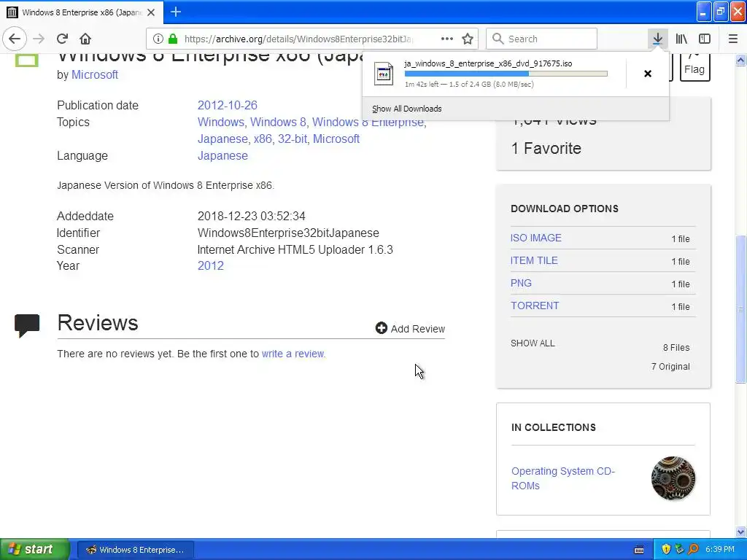This screenshot has height=560, width=747.
Task: Open PNG download option
Action: pyautogui.click(x=521, y=283)
